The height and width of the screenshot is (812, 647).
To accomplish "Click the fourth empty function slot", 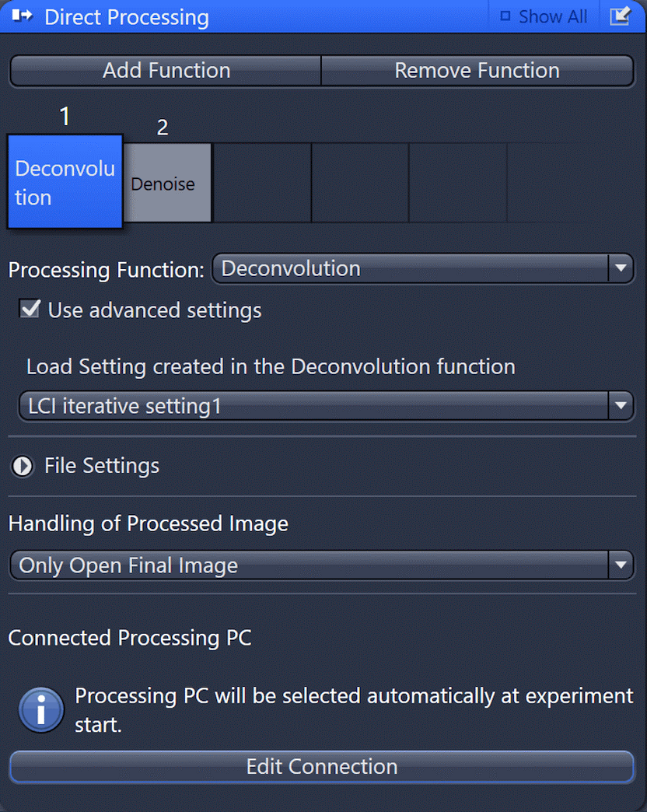I will point(360,183).
